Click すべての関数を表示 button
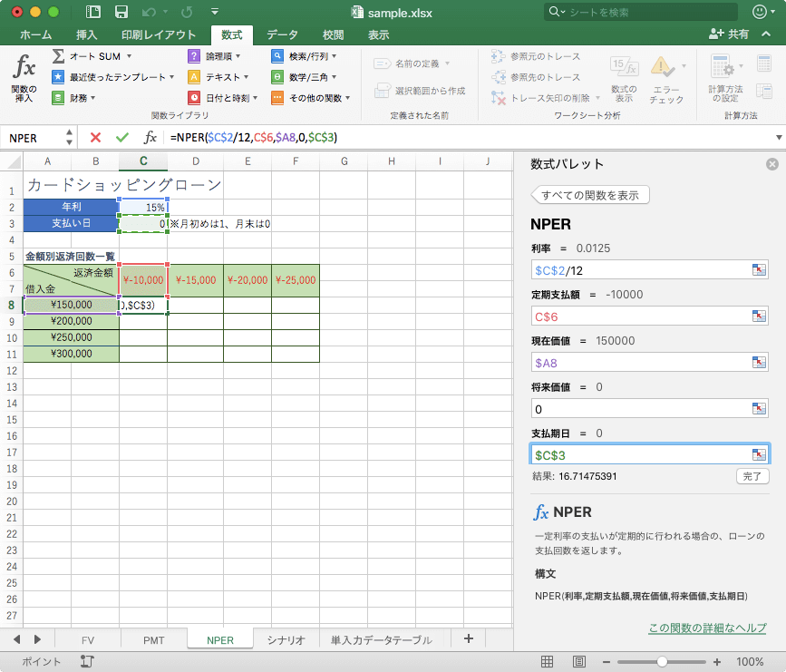Image resolution: width=786 pixels, height=672 pixels. pyautogui.click(x=590, y=195)
